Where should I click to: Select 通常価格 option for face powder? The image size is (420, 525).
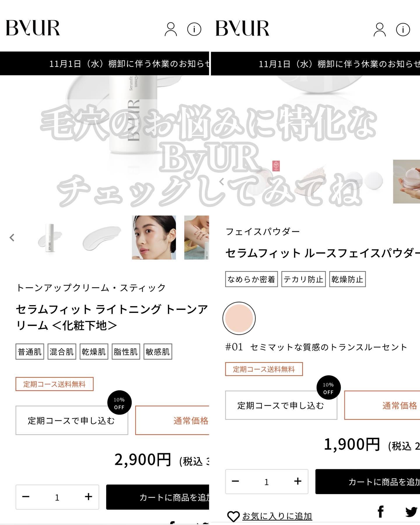click(382, 405)
